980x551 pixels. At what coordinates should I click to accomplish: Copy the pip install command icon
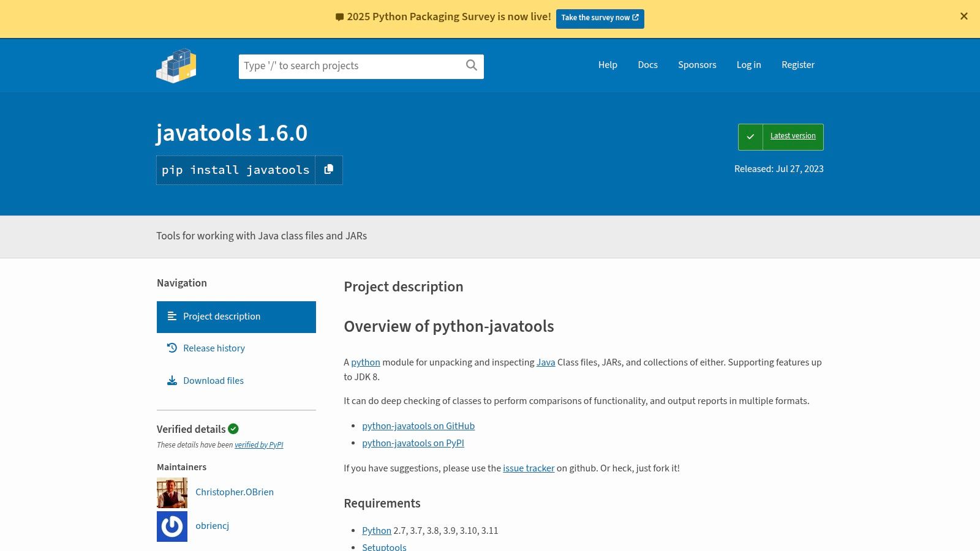[329, 170]
